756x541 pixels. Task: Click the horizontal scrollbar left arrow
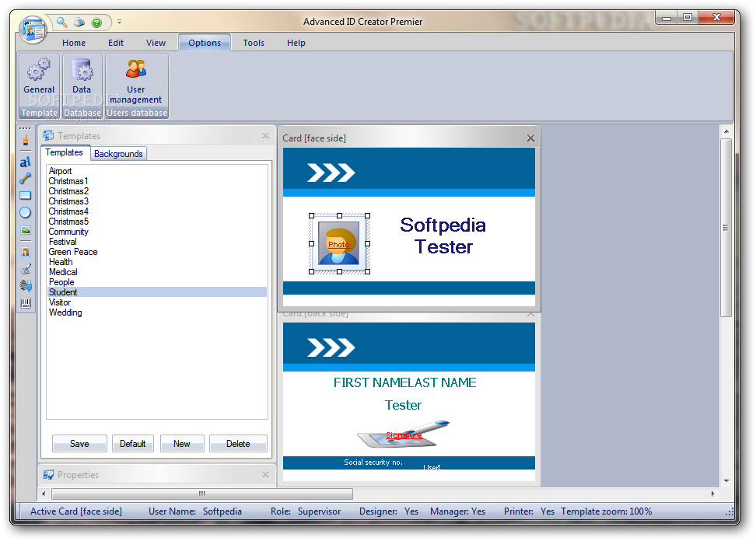44,494
